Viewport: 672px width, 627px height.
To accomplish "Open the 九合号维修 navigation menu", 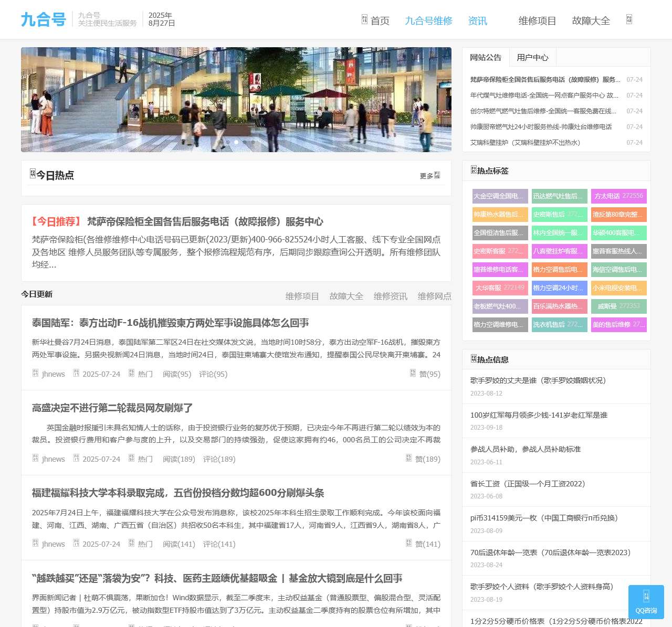I will [428, 21].
